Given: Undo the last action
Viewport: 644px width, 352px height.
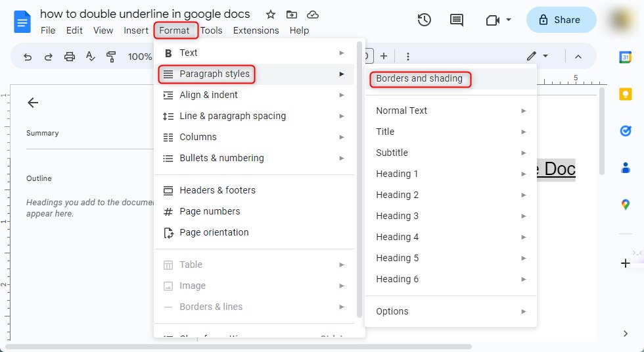Looking at the screenshot, I should [x=28, y=57].
